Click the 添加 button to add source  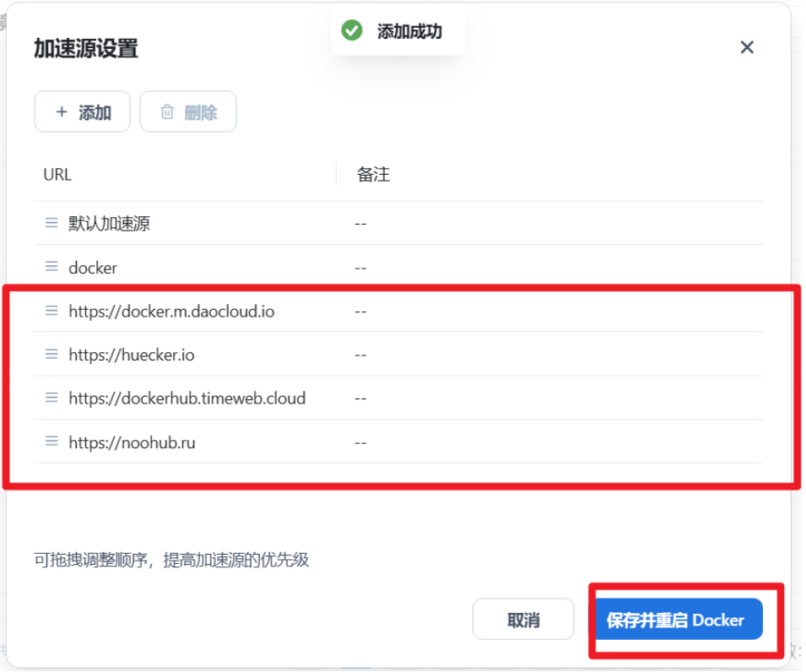pyautogui.click(x=83, y=112)
